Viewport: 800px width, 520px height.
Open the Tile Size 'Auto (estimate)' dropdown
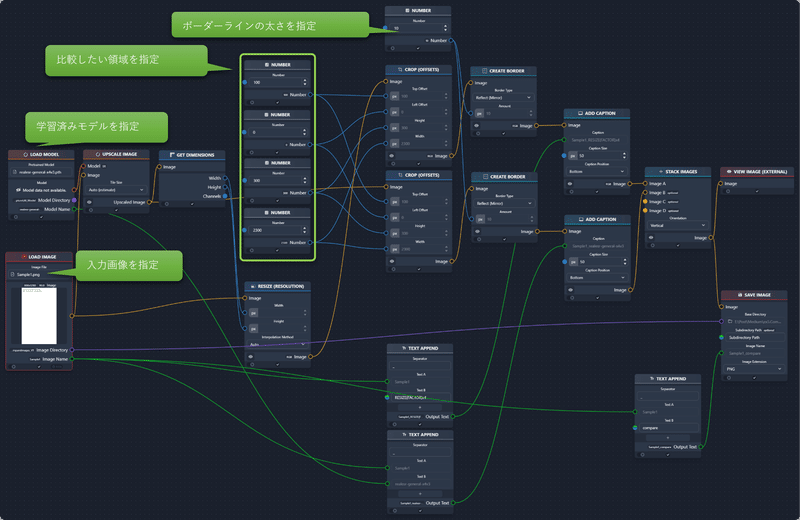click(116, 190)
